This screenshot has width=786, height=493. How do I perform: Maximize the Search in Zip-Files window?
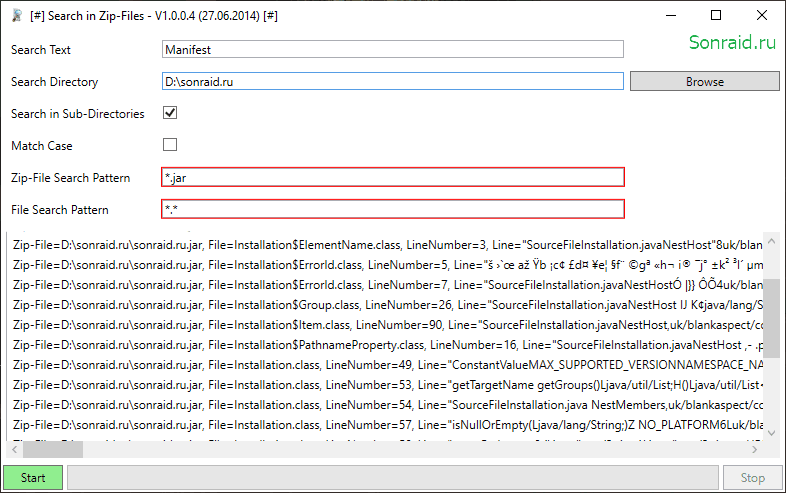coord(716,16)
